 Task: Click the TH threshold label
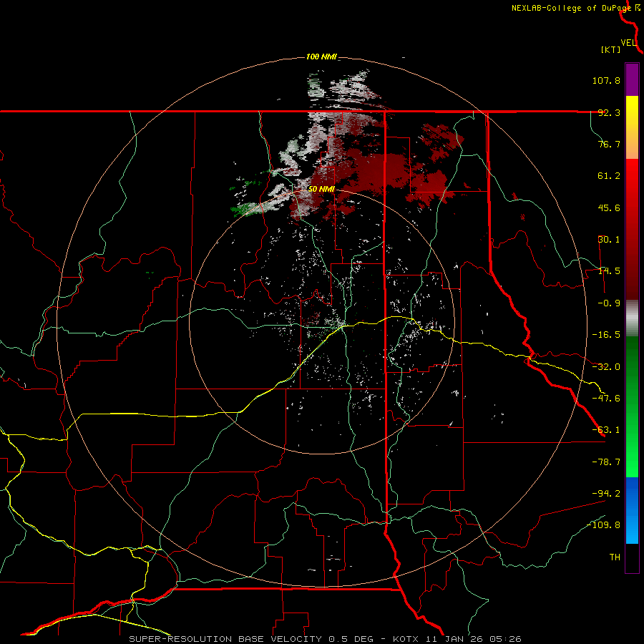click(615, 557)
